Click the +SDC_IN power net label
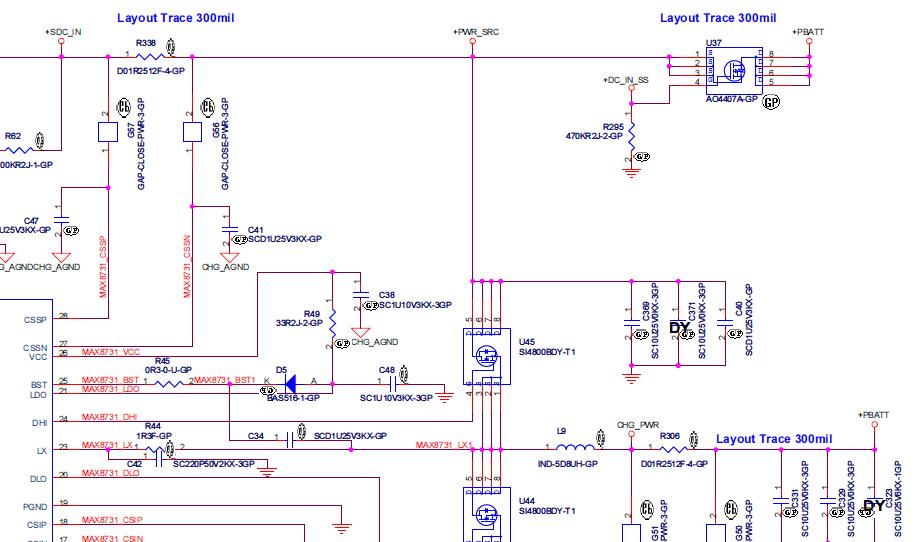The height and width of the screenshot is (542, 923). coord(62,32)
